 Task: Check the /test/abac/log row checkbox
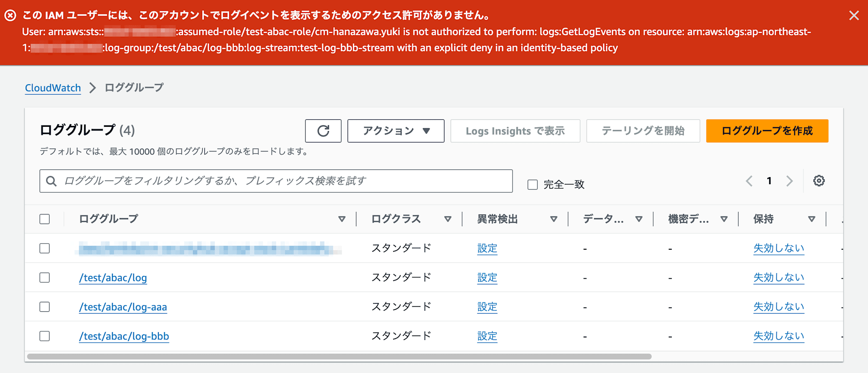[45, 277]
